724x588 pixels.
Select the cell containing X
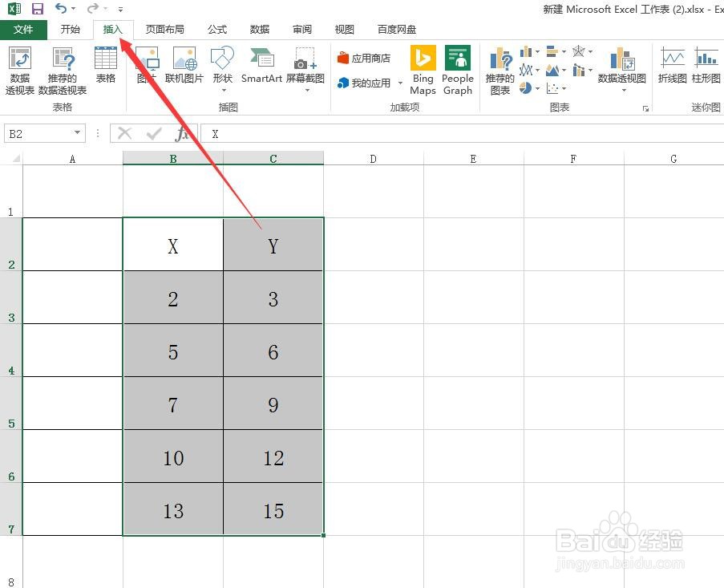(x=173, y=245)
